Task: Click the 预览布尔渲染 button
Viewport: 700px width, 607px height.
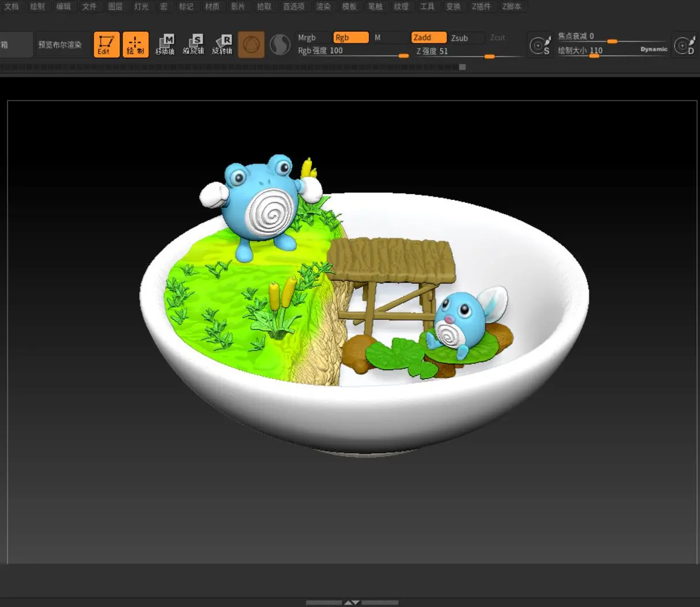Action: click(x=60, y=44)
